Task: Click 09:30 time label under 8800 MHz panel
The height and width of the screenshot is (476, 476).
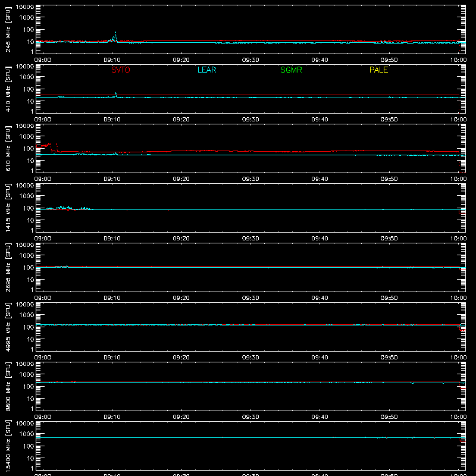Action: 250,417
